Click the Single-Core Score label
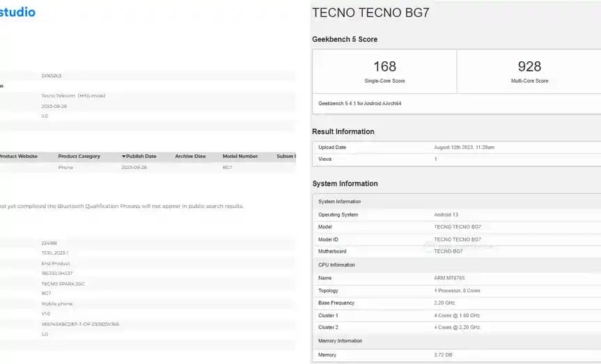The height and width of the screenshot is (364, 601). pos(385,81)
